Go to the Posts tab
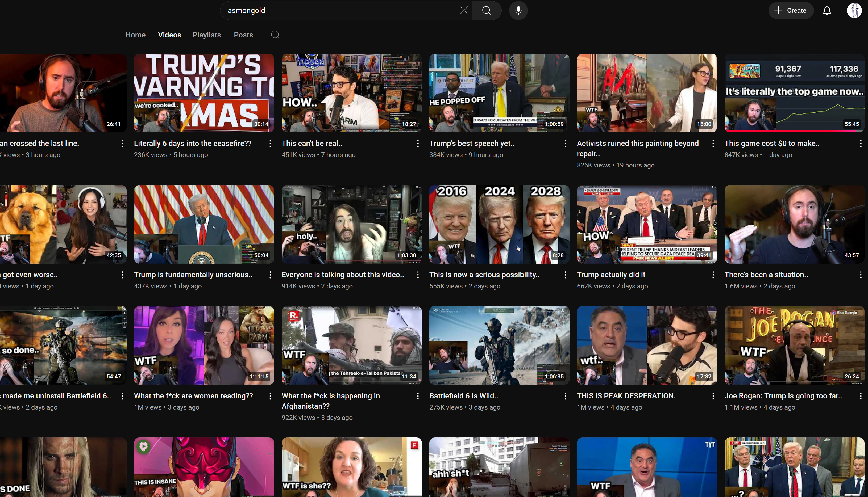This screenshot has height=497, width=868. (x=243, y=35)
